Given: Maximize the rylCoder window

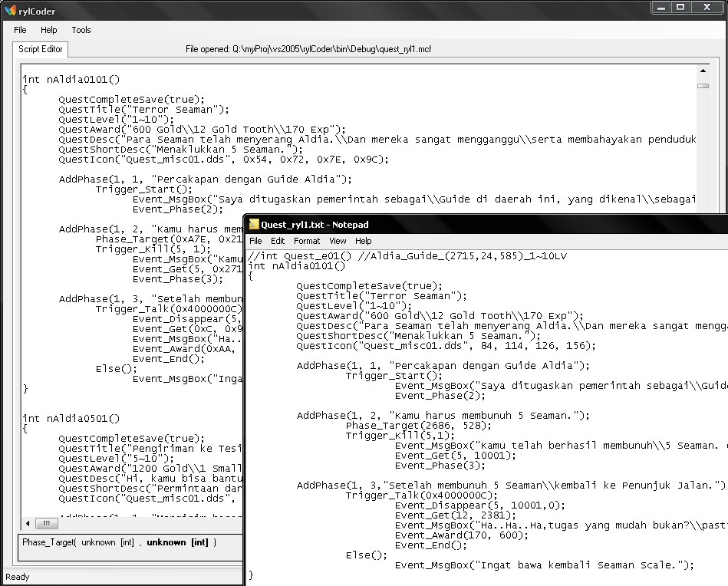Looking at the screenshot, I should point(680,7).
